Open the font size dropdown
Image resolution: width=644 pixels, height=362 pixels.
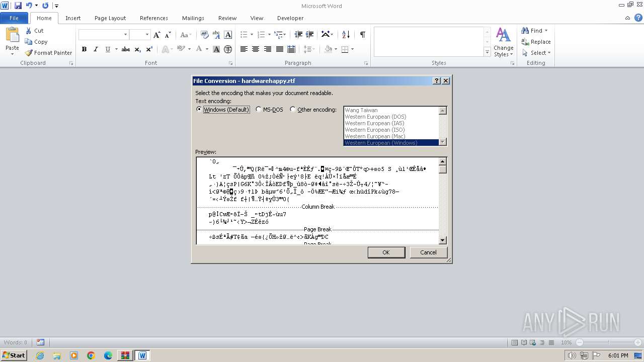point(147,35)
